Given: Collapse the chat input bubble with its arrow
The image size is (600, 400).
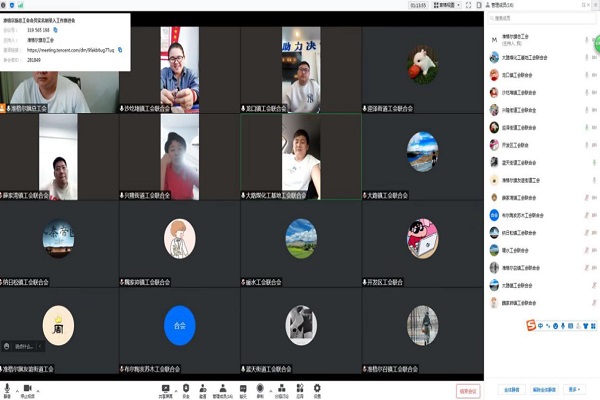Looking at the screenshot, I should (40, 346).
